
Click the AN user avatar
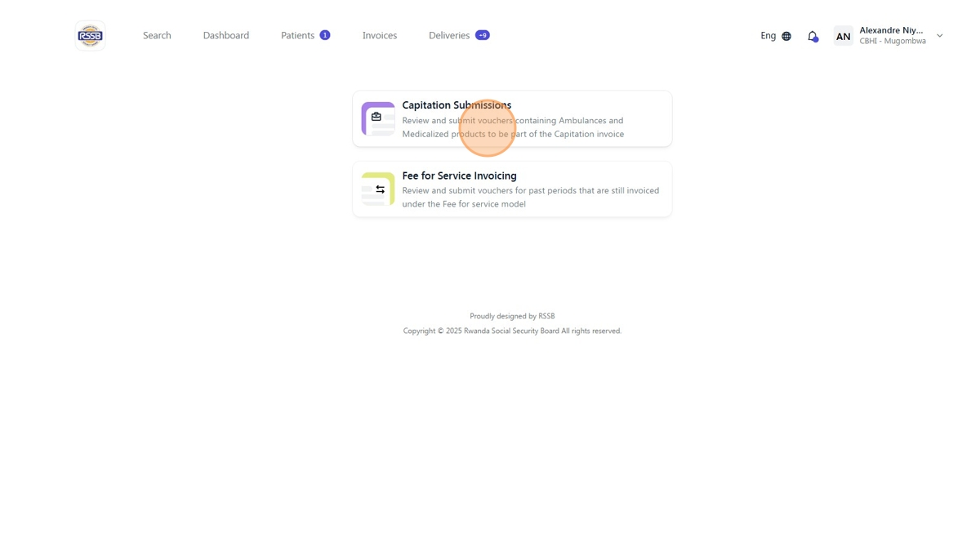coord(843,36)
